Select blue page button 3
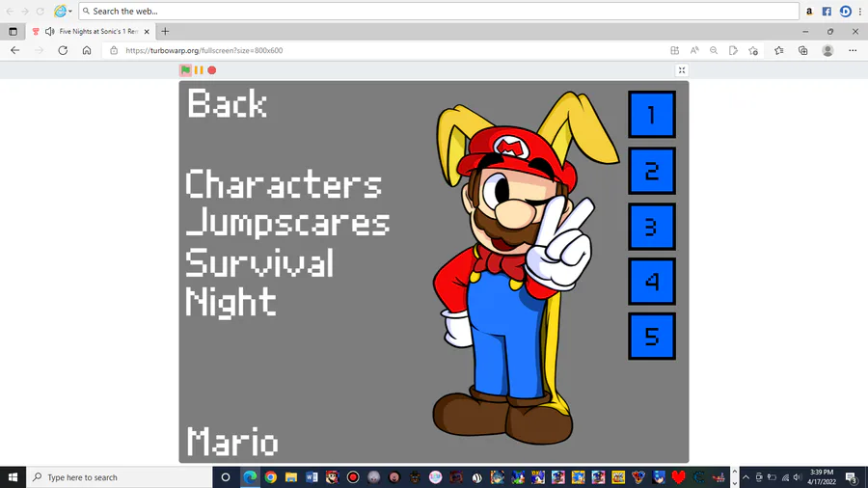The image size is (868, 488). [652, 227]
